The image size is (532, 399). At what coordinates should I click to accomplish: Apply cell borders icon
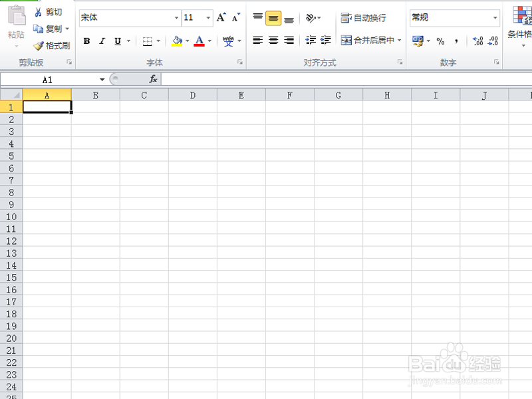pyautogui.click(x=147, y=41)
